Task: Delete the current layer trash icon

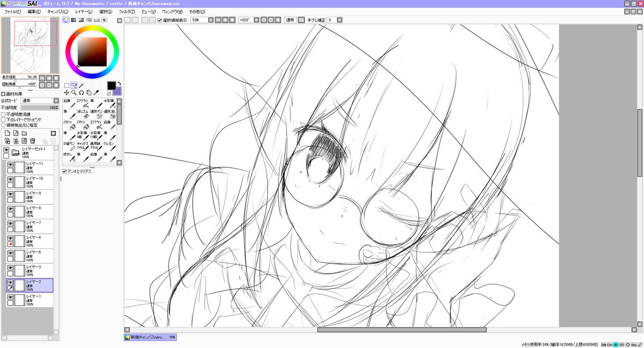Action: 32,141
